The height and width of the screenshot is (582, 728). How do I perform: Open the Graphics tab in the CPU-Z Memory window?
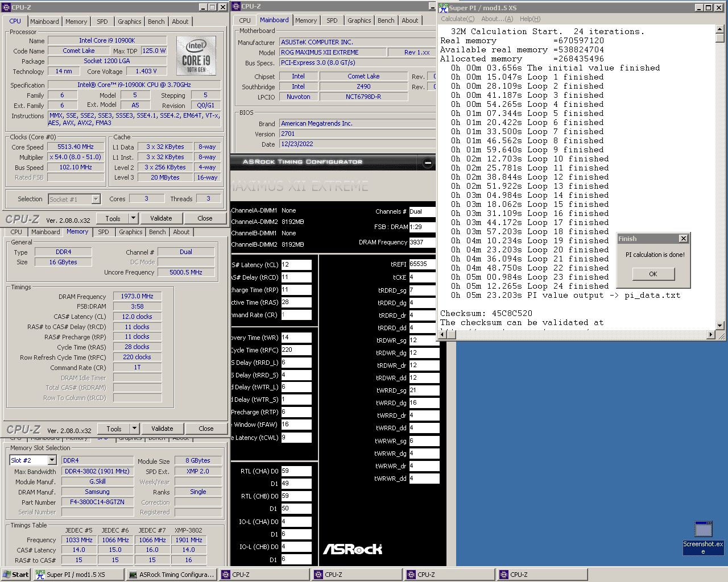coord(131,232)
